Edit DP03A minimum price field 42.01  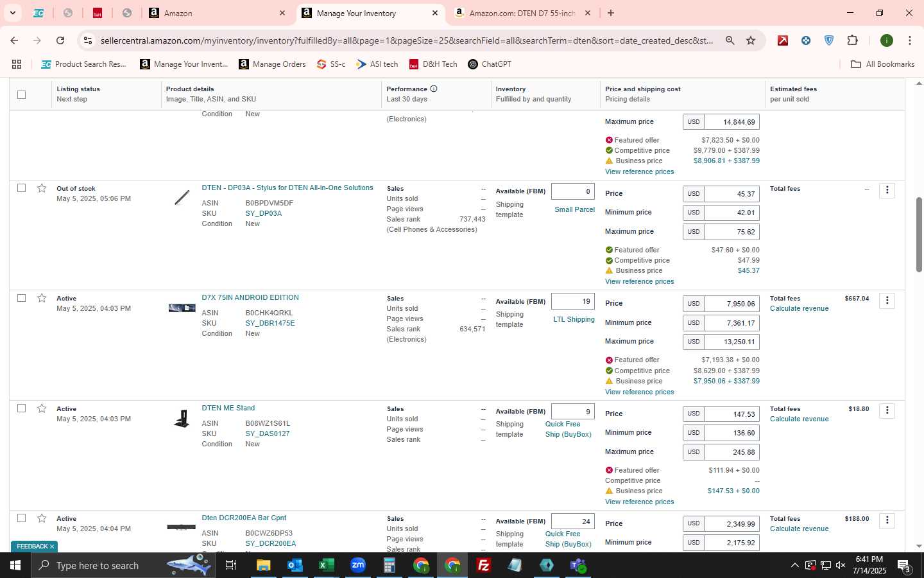(x=732, y=213)
